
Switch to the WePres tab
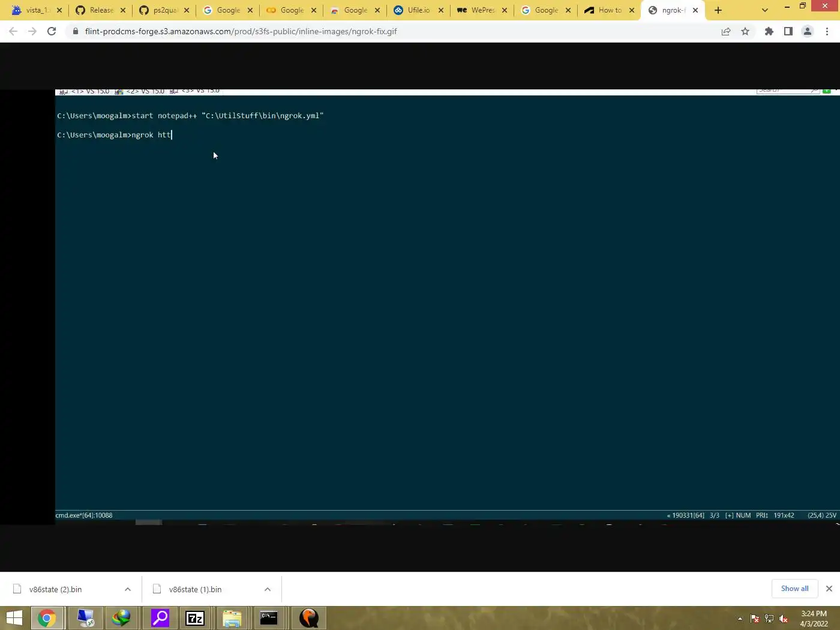click(x=482, y=10)
